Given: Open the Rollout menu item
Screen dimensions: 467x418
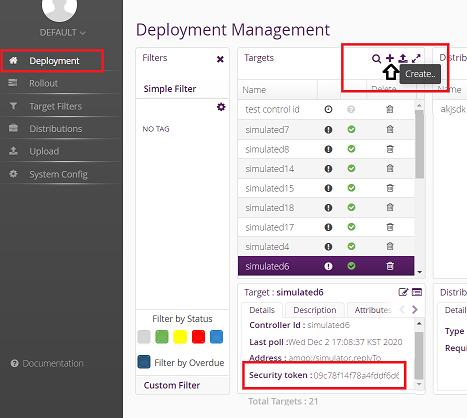Looking at the screenshot, I should pyautogui.click(x=43, y=83).
